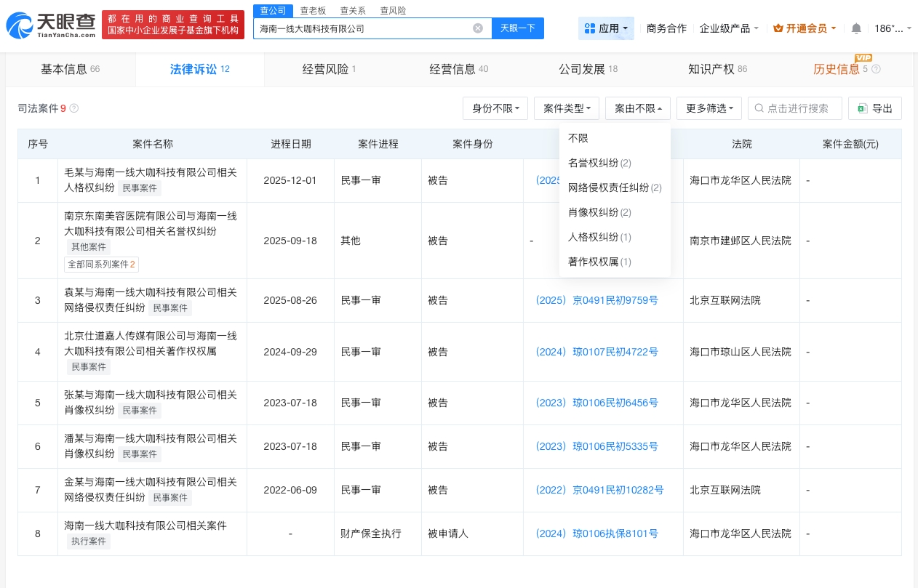Switch to 知识产权 tab
Image resolution: width=918 pixels, height=588 pixels.
point(717,70)
